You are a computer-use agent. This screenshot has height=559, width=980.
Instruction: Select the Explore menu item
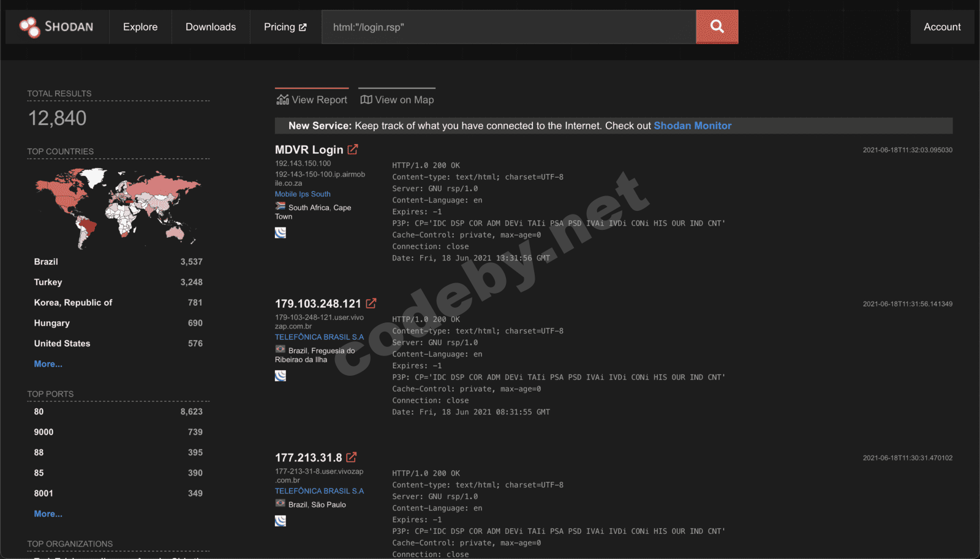tap(140, 26)
